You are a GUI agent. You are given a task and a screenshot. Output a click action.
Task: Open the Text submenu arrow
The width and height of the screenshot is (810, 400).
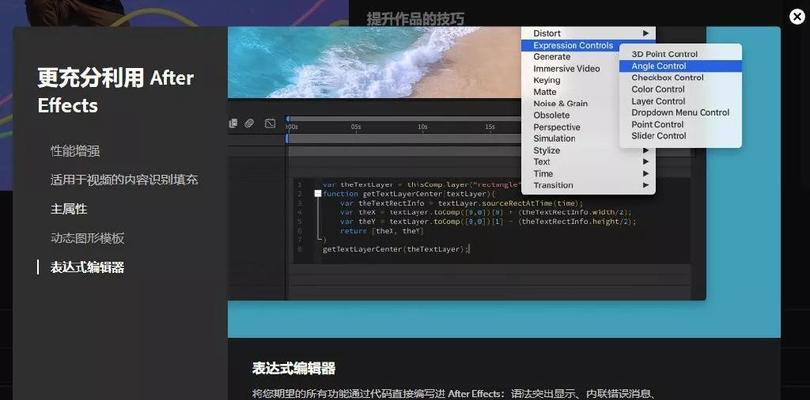pyautogui.click(x=646, y=162)
